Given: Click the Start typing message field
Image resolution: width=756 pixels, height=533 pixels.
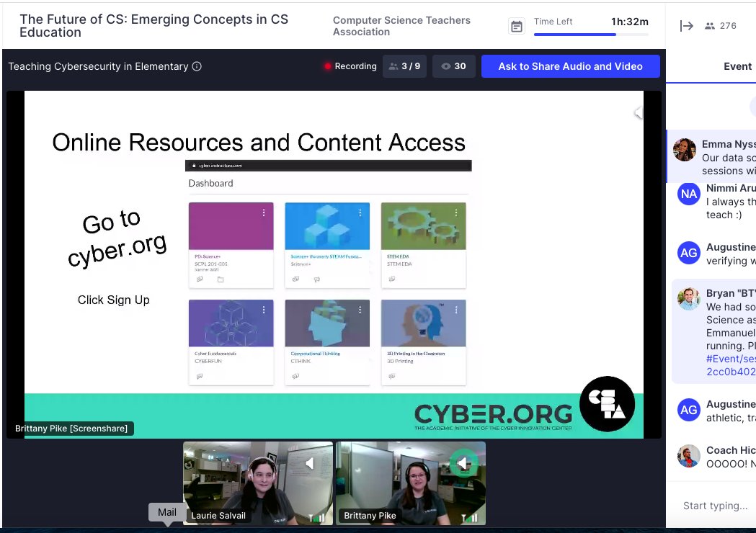Looking at the screenshot, I should (x=716, y=506).
